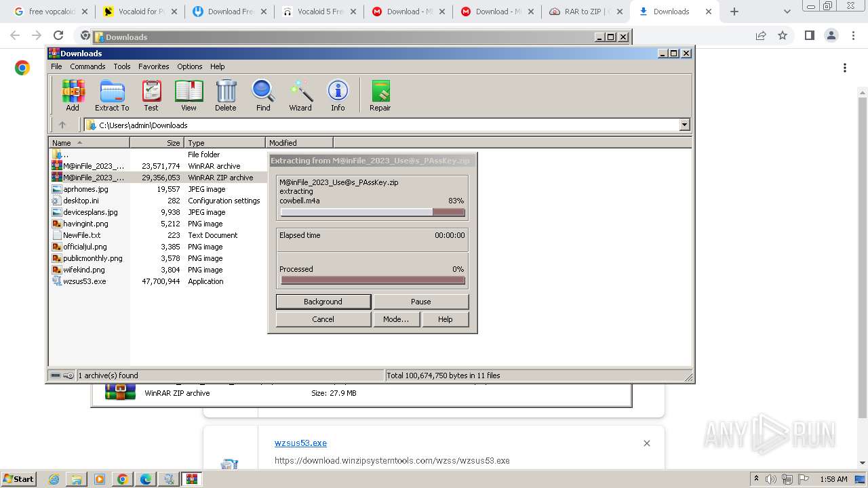Select the wifekind.png file
Viewport: 868px width, 488px height.
click(x=84, y=270)
